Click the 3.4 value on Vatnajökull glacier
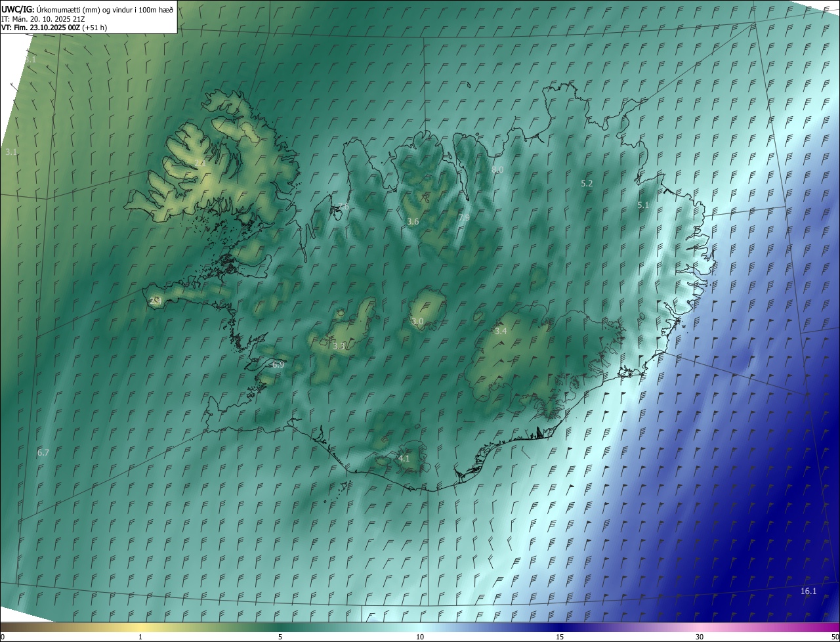The height and width of the screenshot is (642, 840). (x=500, y=331)
